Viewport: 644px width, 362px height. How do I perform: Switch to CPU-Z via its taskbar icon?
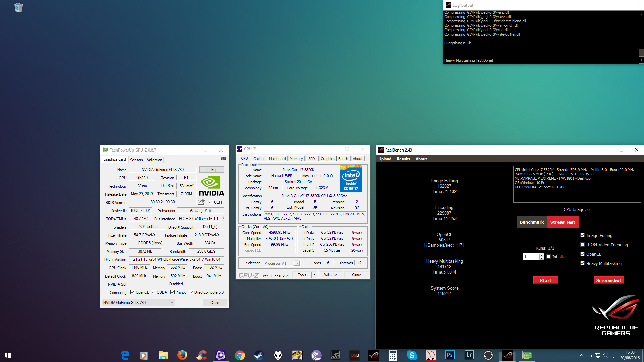click(221, 355)
